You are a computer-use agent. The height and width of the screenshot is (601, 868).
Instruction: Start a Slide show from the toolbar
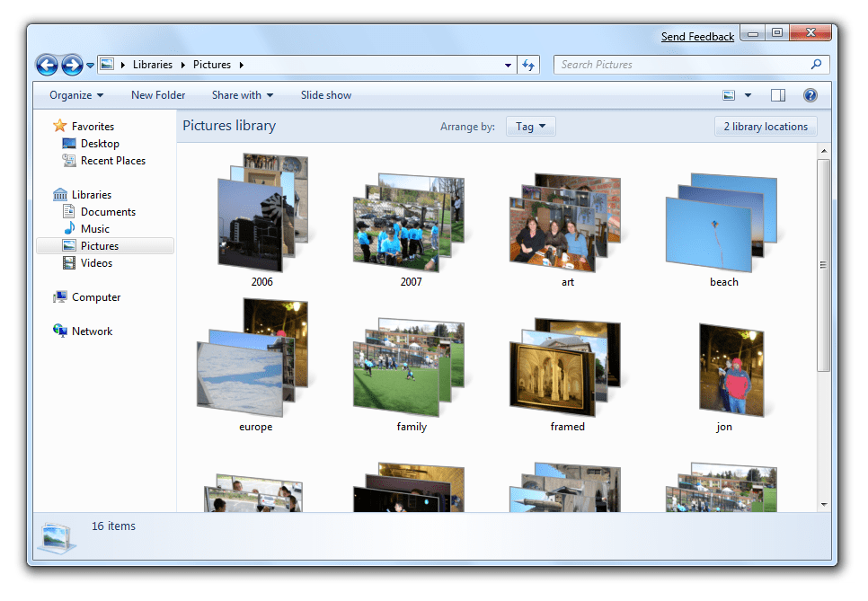(325, 95)
